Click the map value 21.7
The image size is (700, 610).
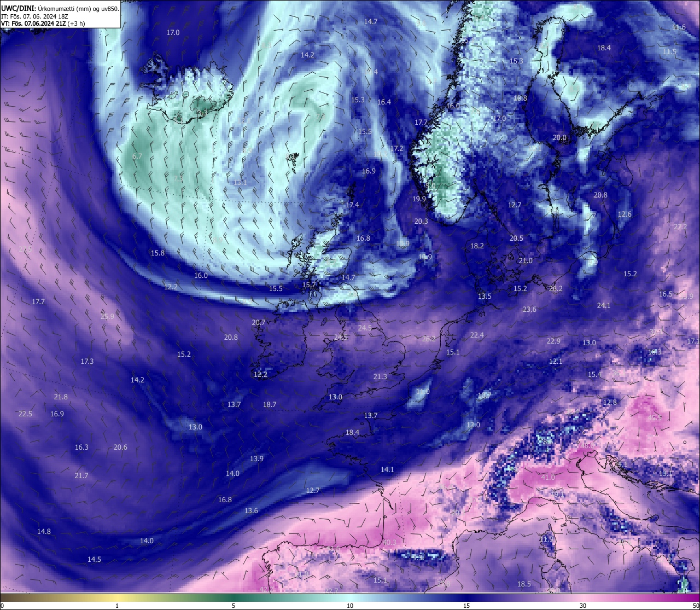pyautogui.click(x=81, y=475)
